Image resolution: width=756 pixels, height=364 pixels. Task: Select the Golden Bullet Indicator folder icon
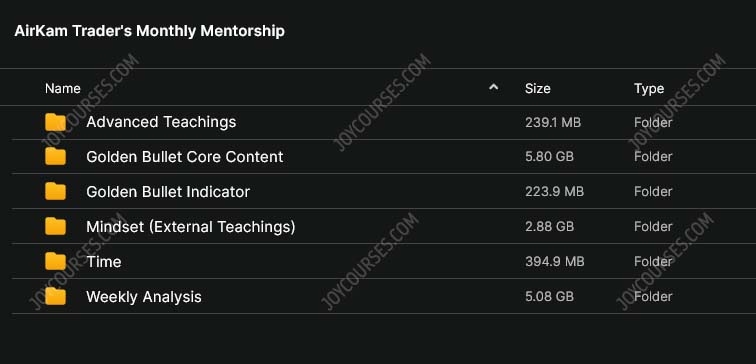[x=55, y=191]
